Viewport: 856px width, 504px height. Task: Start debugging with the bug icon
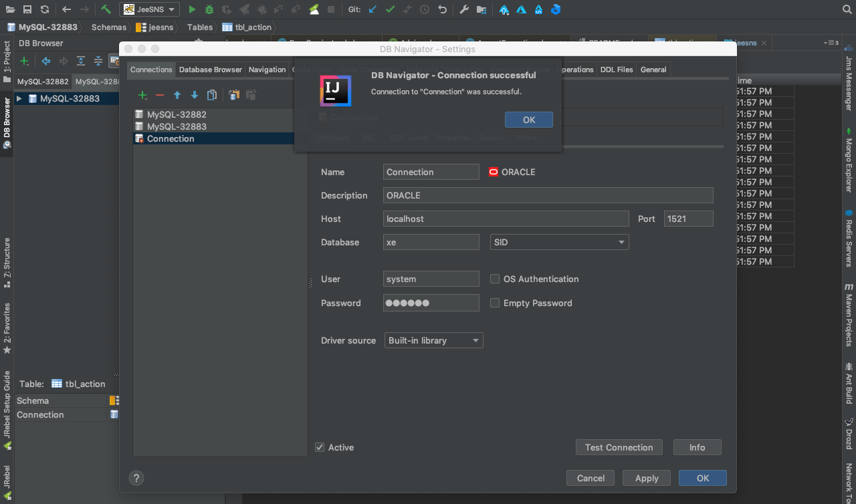(x=211, y=9)
